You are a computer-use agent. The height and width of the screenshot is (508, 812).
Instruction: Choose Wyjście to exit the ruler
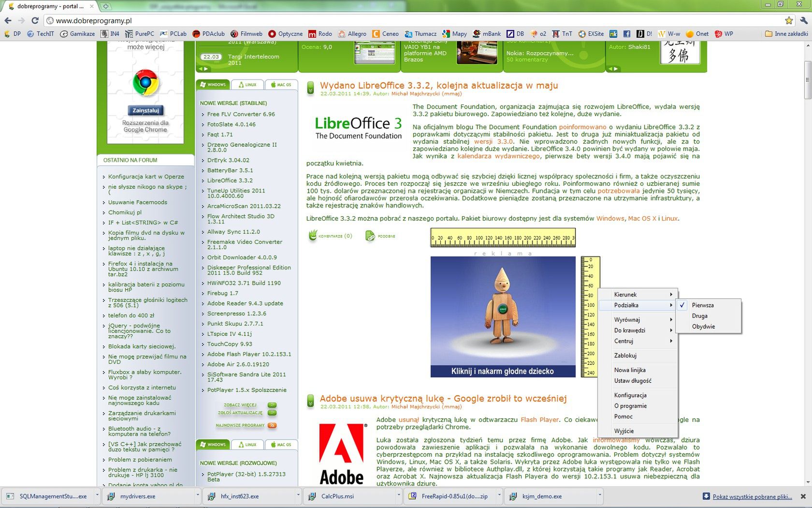point(638,431)
